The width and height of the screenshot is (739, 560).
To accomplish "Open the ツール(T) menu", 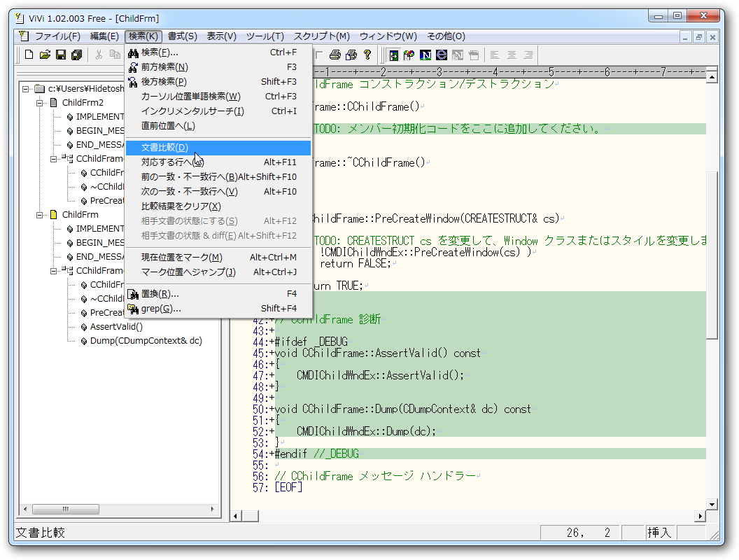I will tap(265, 36).
